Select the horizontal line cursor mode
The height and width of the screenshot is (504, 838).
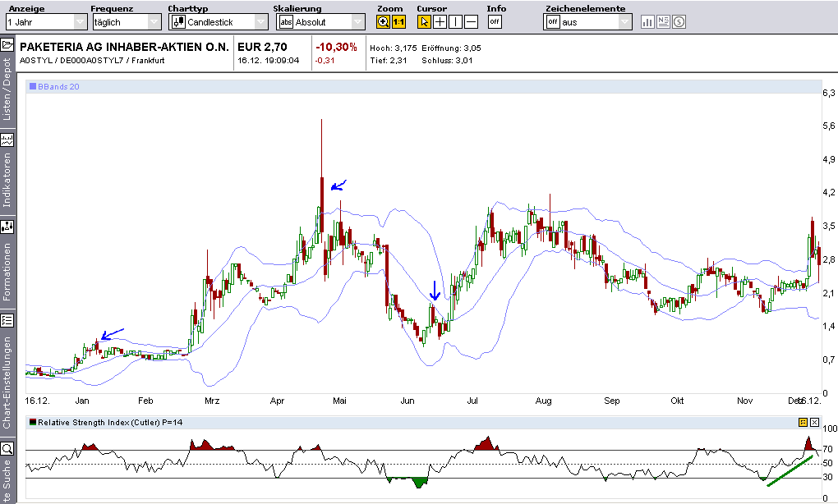pos(471,22)
